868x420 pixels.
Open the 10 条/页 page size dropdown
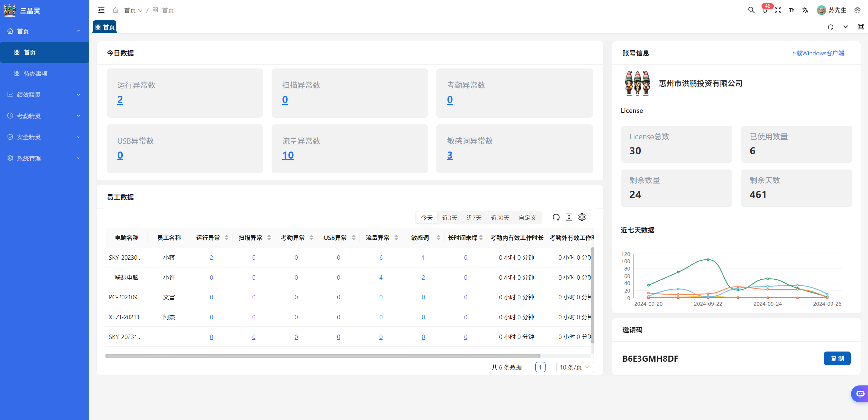(575, 367)
